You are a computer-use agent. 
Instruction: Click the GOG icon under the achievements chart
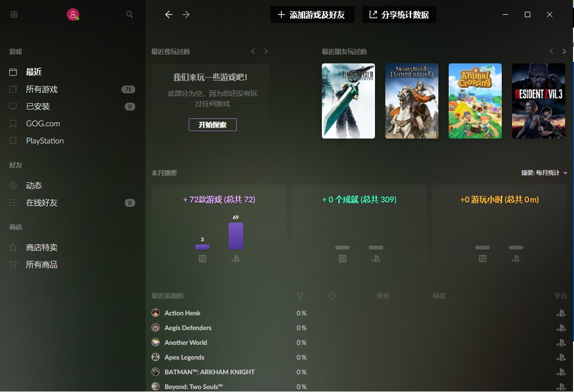coord(342,259)
